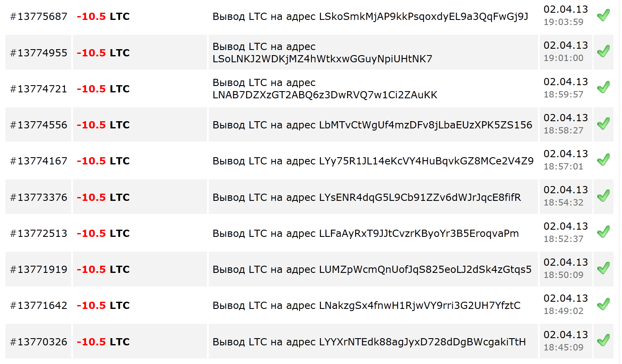Click green checkmark for transaction #13773376

pyautogui.click(x=603, y=196)
